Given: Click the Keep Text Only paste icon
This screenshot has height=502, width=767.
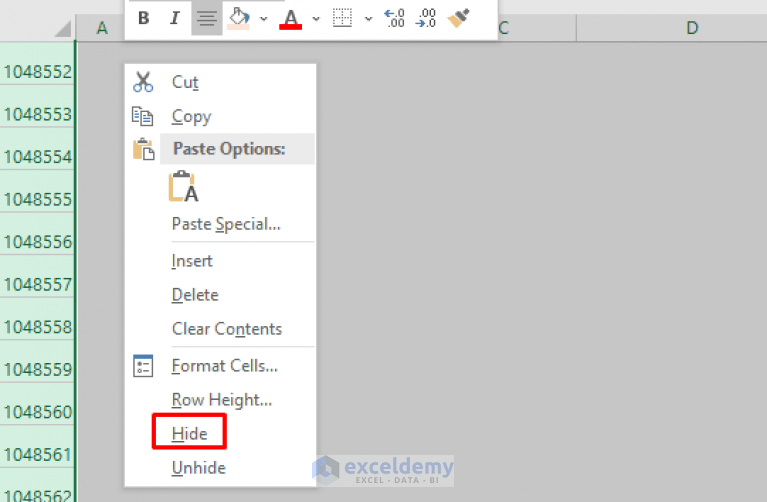Looking at the screenshot, I should click(x=184, y=186).
